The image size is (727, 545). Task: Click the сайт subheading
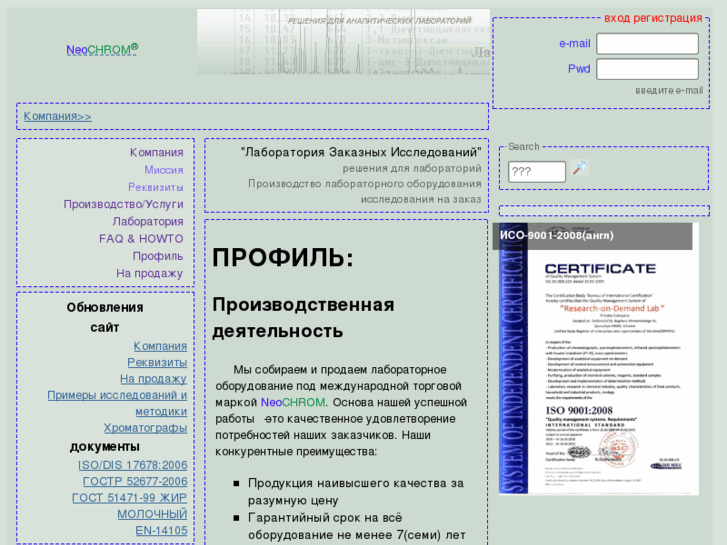[x=105, y=327]
